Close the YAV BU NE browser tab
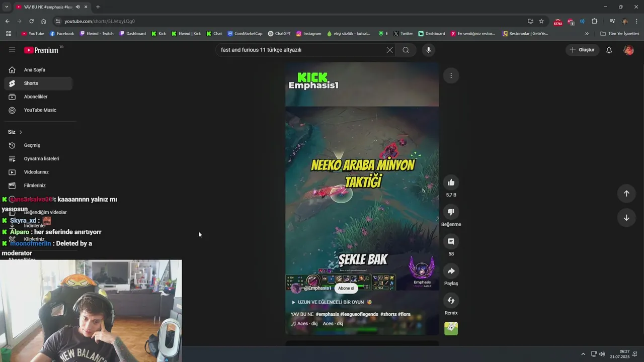This screenshot has width=644, height=362. pyautogui.click(x=86, y=7)
